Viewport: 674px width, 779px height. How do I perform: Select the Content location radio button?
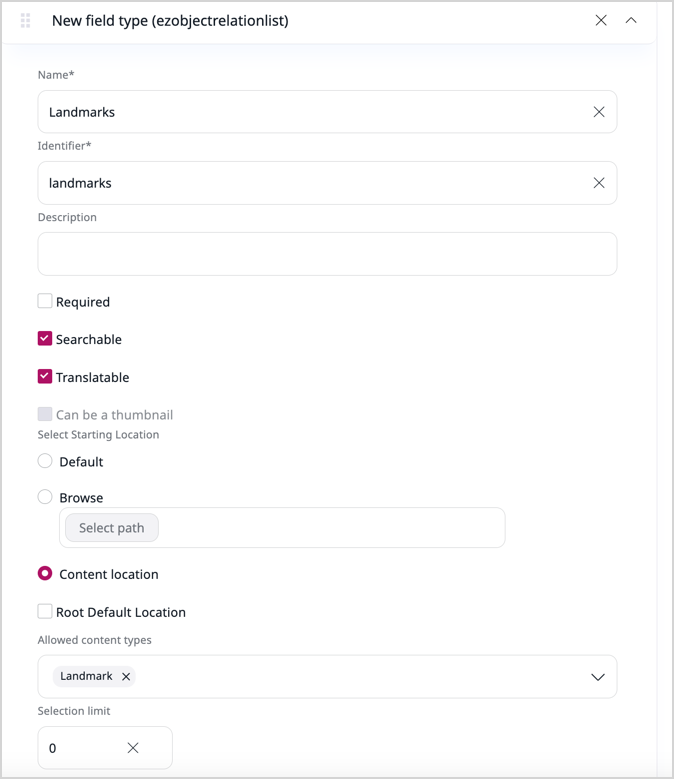pyautogui.click(x=45, y=574)
